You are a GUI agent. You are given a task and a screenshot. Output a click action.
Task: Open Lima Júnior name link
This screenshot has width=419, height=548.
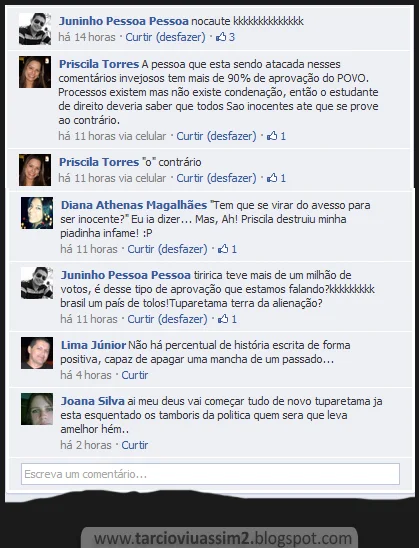93,345
